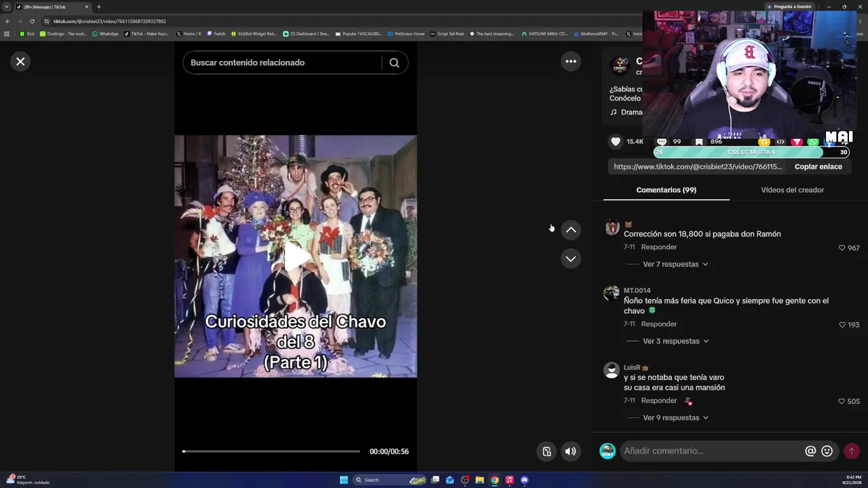This screenshot has height=488, width=868.
Task: Reply to MT.0014's comment about Ñoño
Action: 659,325
